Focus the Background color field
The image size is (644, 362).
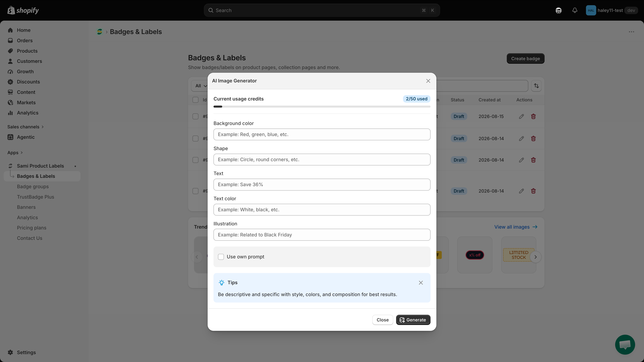[x=322, y=134]
